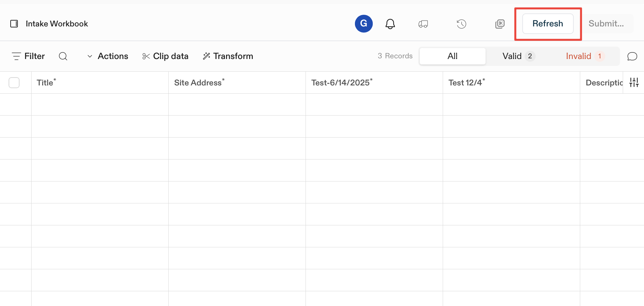This screenshot has height=306, width=644.
Task: Select the Test-6/14/2025 column header
Action: point(374,83)
